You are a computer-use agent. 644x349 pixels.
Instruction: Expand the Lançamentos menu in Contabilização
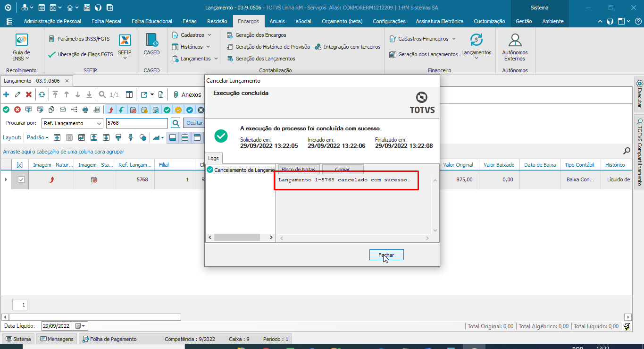(x=195, y=59)
